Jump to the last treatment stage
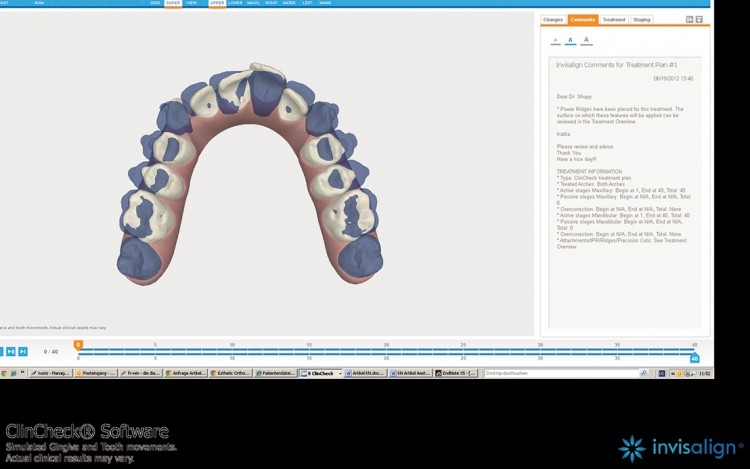The image size is (750, 469). pyautogui.click(x=22, y=351)
